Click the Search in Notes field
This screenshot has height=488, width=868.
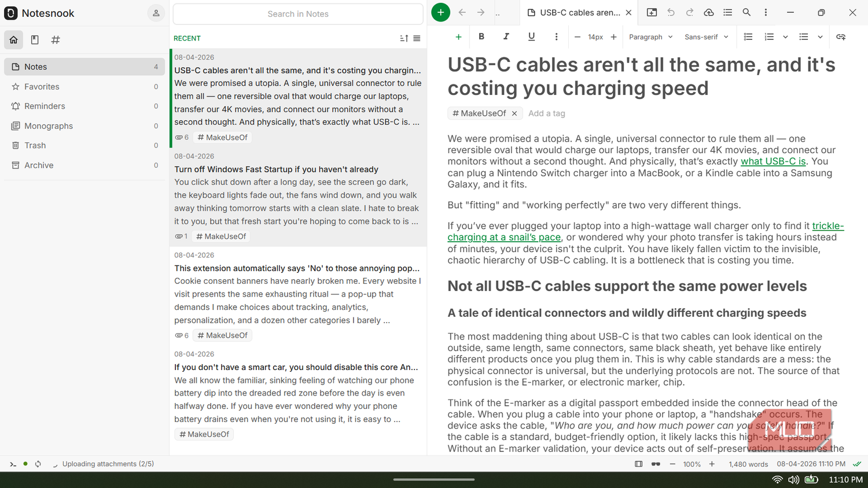(x=298, y=14)
